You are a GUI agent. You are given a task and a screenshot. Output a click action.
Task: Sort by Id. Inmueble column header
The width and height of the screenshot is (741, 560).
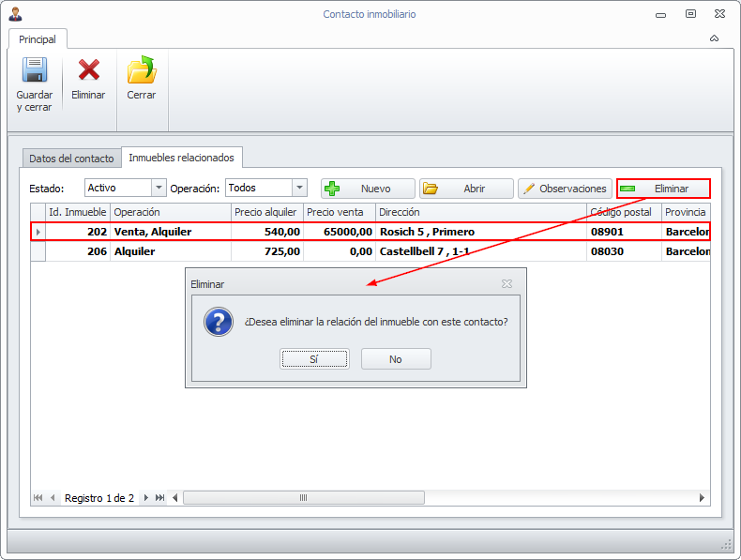(78, 212)
